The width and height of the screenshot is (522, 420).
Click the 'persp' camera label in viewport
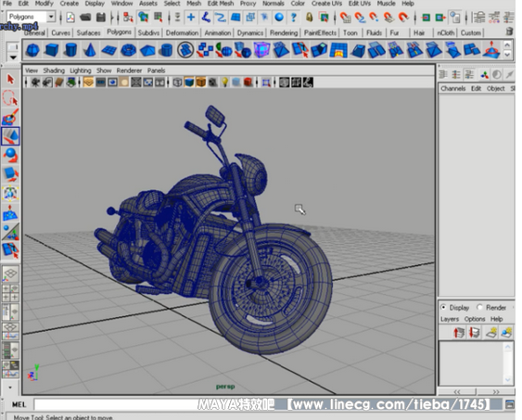(x=225, y=387)
